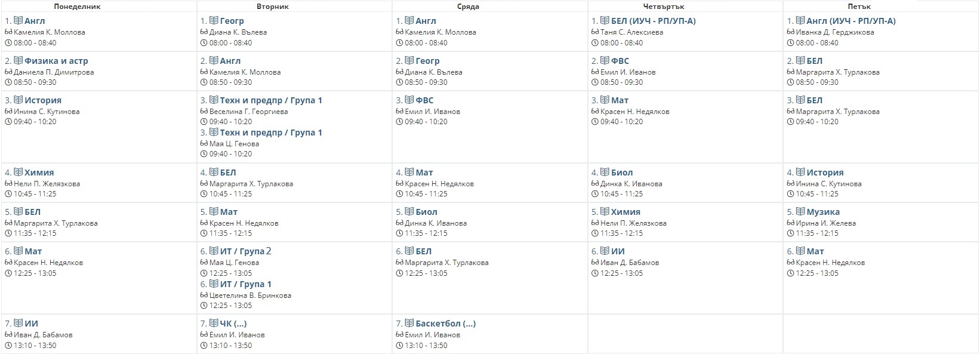980x354 pixels.
Task: Open Monday's История lesson link
Action: click(43, 100)
